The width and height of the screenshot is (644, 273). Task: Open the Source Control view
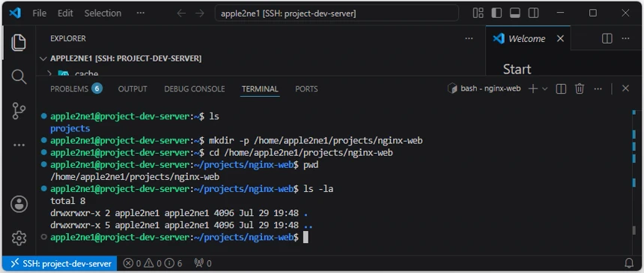point(19,110)
